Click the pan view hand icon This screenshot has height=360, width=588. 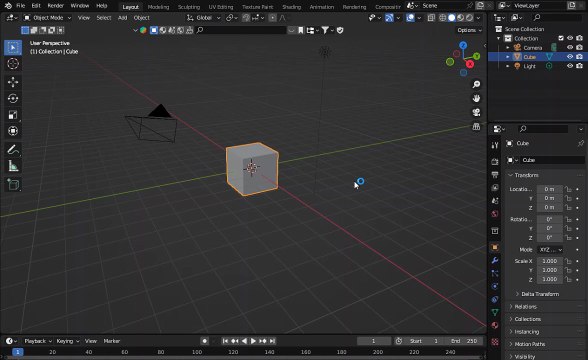pyautogui.click(x=476, y=98)
